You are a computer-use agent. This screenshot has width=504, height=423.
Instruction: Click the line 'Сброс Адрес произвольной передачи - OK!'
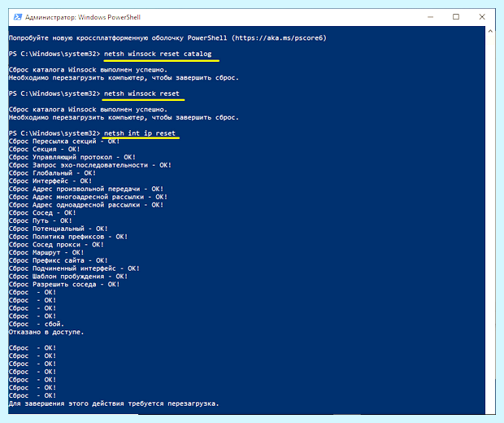(86, 189)
